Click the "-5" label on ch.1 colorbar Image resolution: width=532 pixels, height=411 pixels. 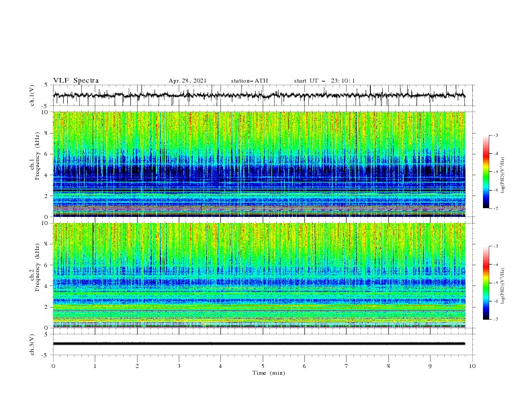click(496, 172)
